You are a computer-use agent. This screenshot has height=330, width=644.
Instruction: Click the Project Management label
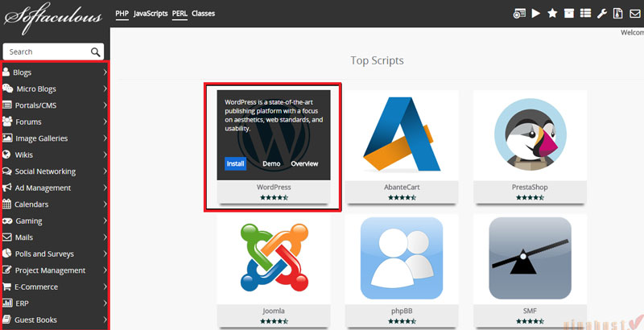[50, 270]
